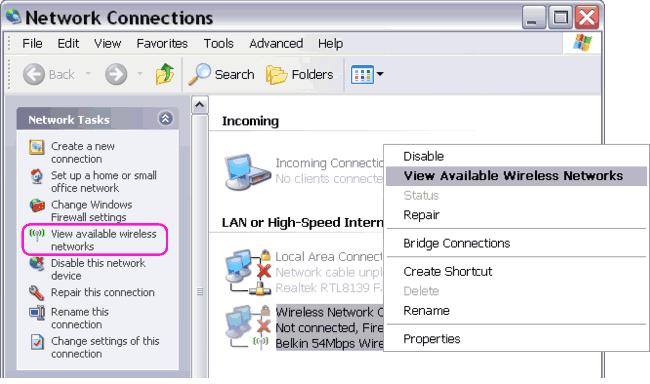
Task: Open the Back history dropdown arrow
Action: point(88,74)
